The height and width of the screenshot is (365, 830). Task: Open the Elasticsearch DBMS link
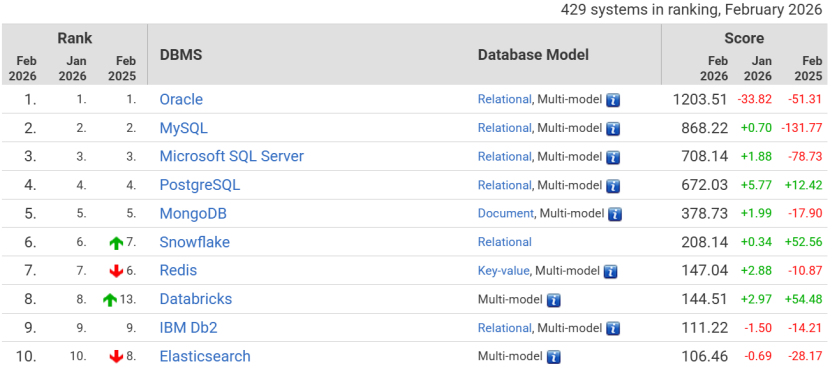click(205, 357)
